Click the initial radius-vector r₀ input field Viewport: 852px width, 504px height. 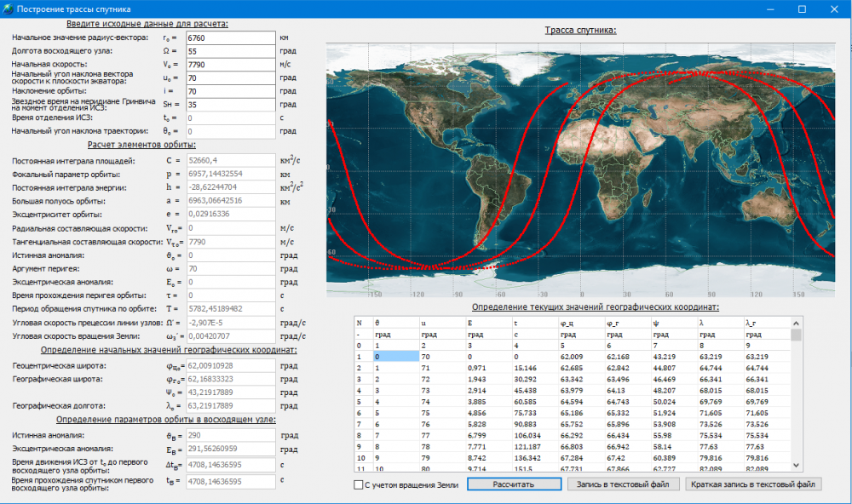coord(230,38)
